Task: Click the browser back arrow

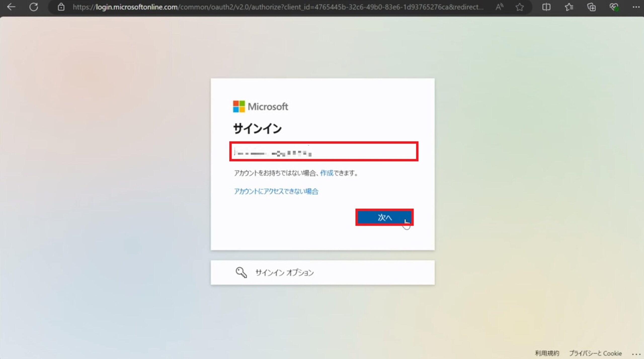Action: tap(11, 7)
